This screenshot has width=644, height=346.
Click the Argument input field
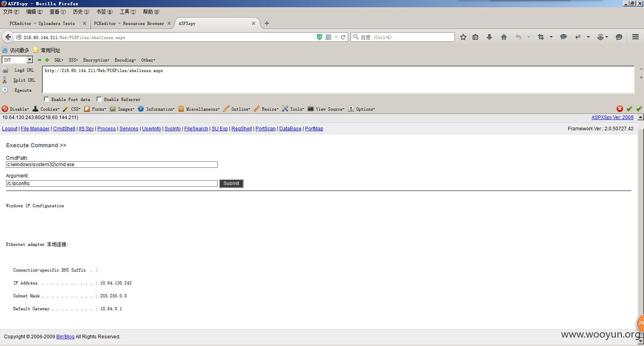112,183
